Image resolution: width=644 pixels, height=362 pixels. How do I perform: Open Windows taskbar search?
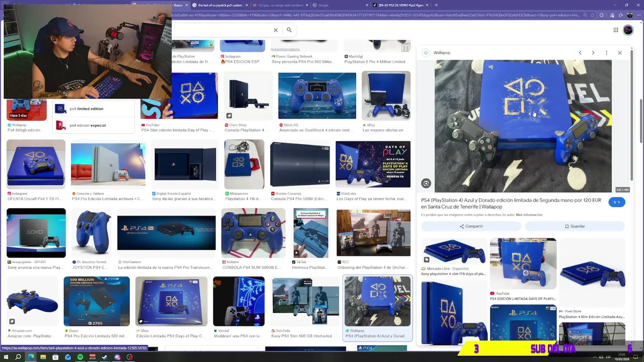point(18,357)
